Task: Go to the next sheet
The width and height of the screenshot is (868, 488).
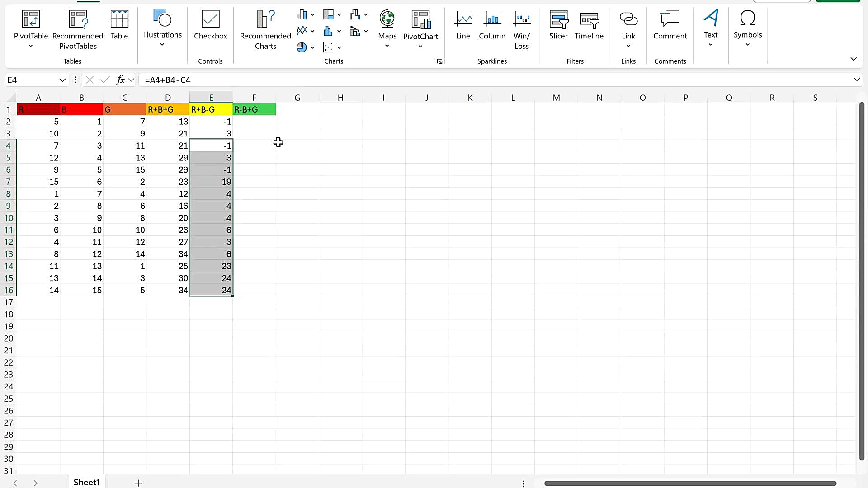Action: pos(35,483)
